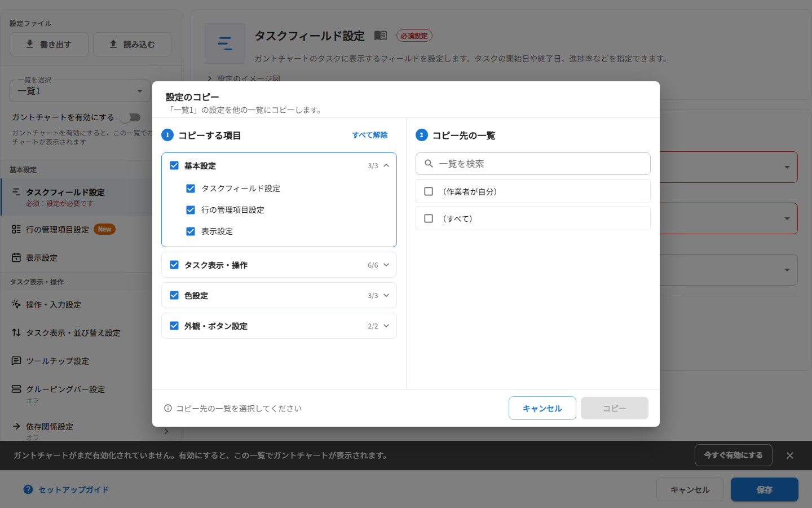Click the export (書き出す) download icon

pyautogui.click(x=30, y=44)
